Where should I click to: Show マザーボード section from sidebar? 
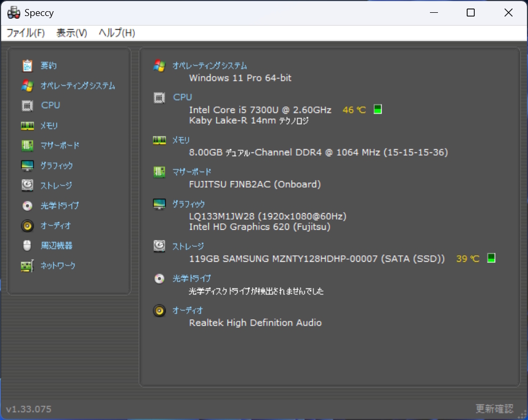click(x=60, y=146)
